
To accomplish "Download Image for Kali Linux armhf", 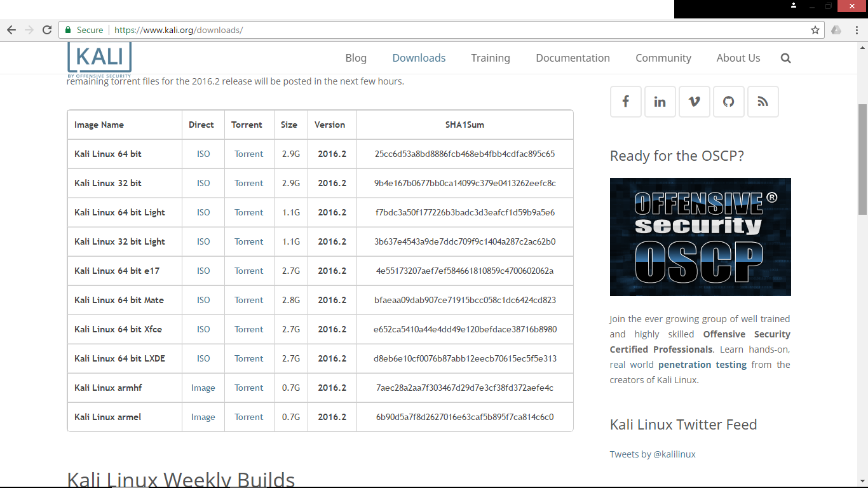I will click(x=203, y=388).
